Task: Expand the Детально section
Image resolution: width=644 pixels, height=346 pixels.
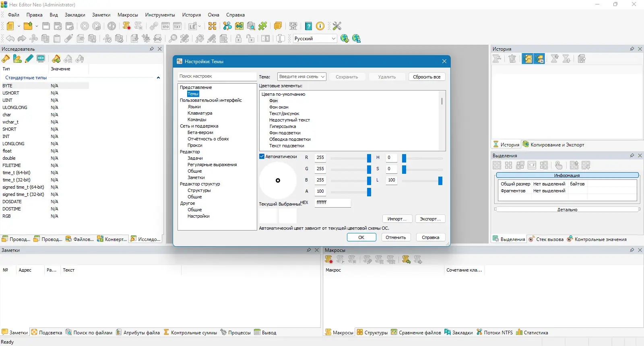Action: click(567, 209)
